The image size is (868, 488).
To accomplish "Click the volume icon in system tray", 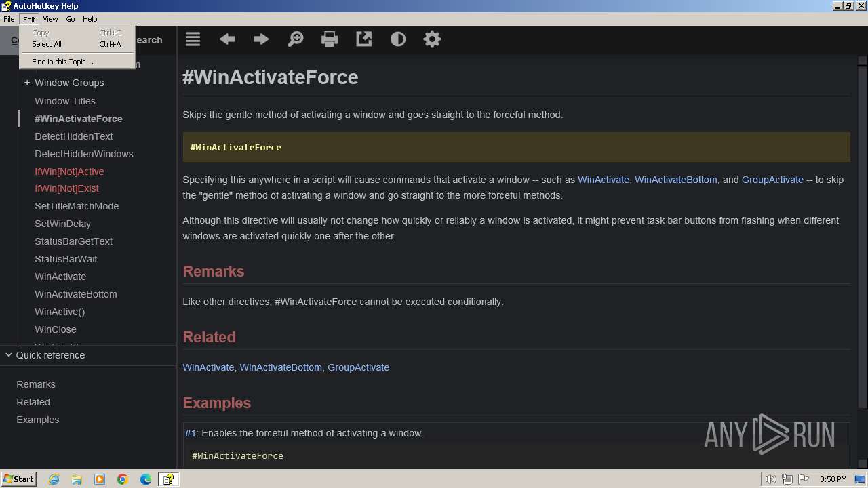I will [x=770, y=479].
